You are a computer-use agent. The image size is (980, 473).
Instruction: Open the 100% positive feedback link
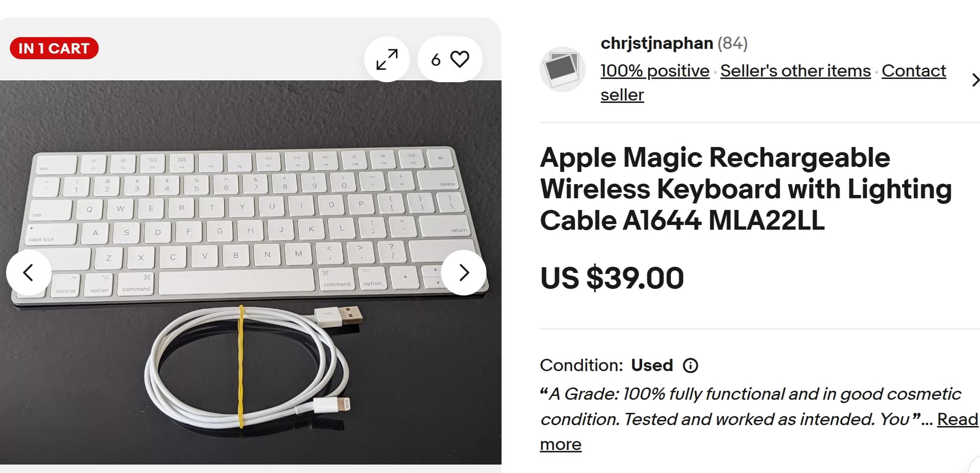point(655,71)
